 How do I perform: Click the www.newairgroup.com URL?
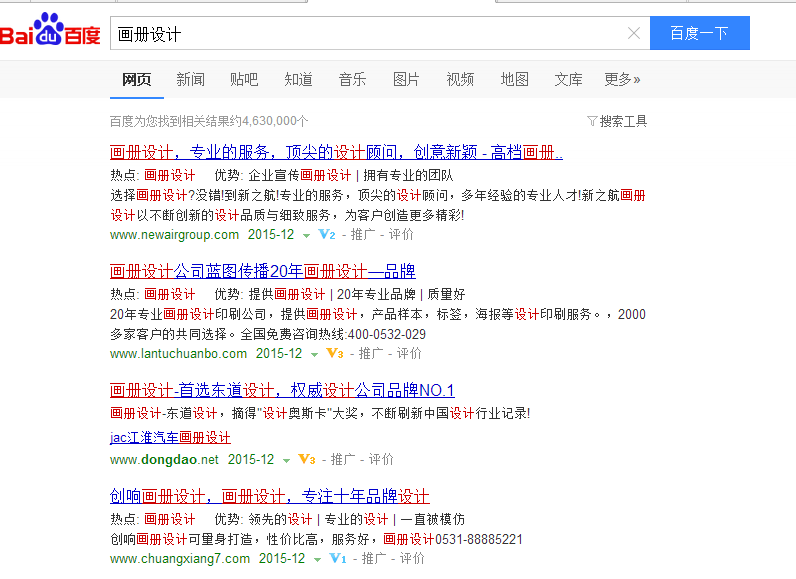(174, 235)
